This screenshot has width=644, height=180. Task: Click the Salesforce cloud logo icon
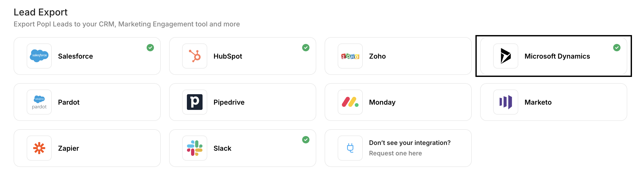39,56
